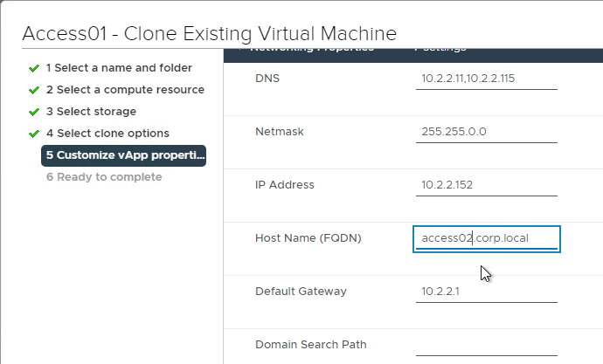Click the checkmark next to compute resource step
The height and width of the screenshot is (364, 603).
point(34,90)
